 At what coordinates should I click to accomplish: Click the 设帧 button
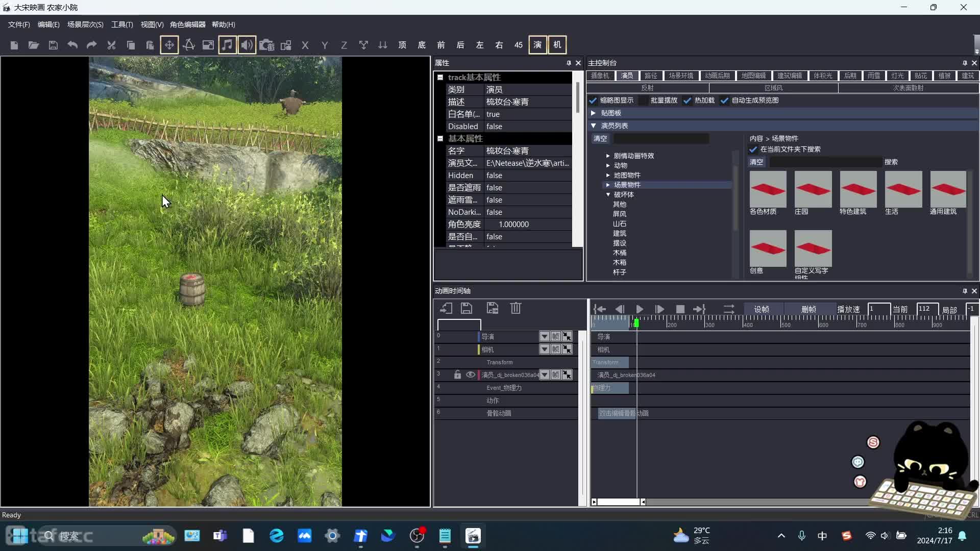(762, 309)
